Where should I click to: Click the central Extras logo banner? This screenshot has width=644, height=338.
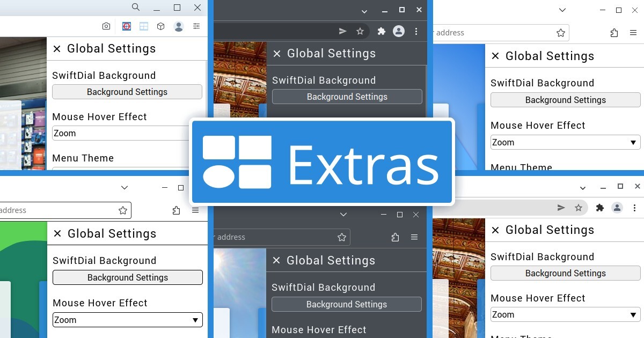point(322,161)
